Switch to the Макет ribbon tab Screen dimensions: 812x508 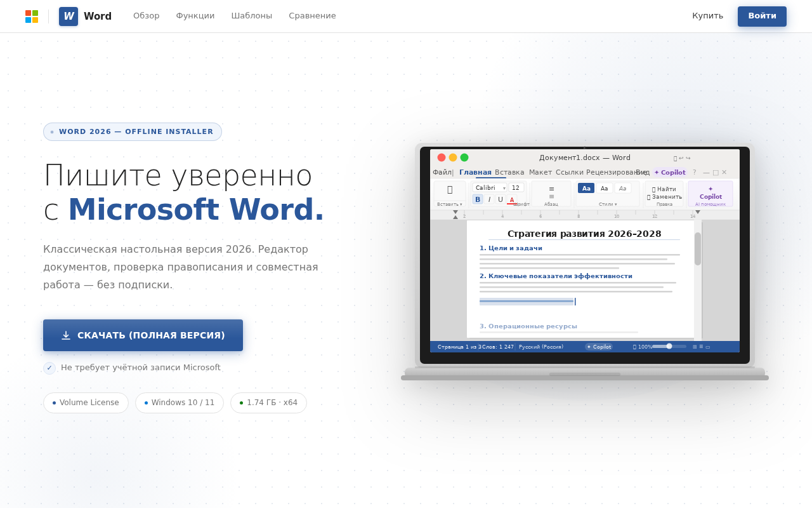click(x=540, y=173)
